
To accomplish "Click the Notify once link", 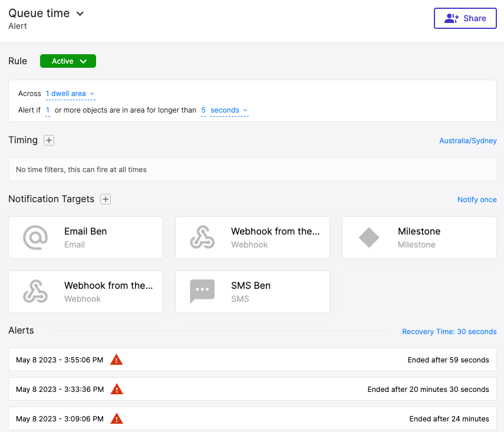I will pyautogui.click(x=476, y=200).
